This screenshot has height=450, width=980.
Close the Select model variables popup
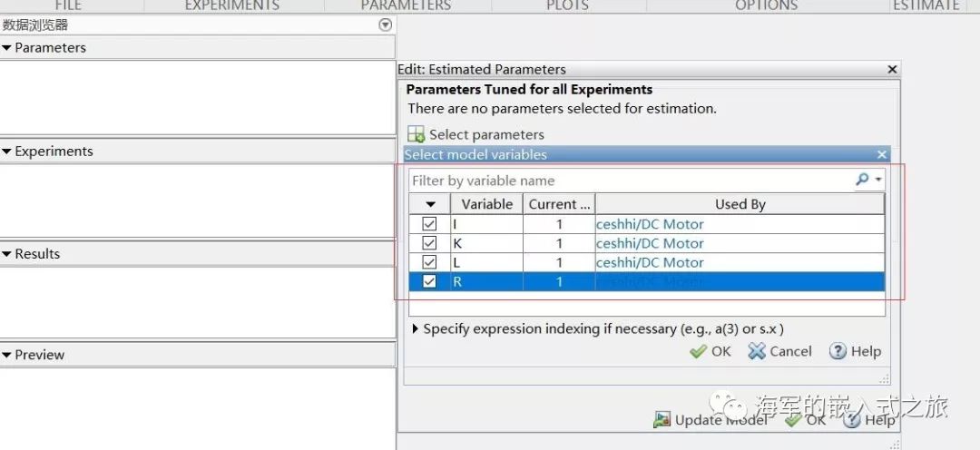881,154
